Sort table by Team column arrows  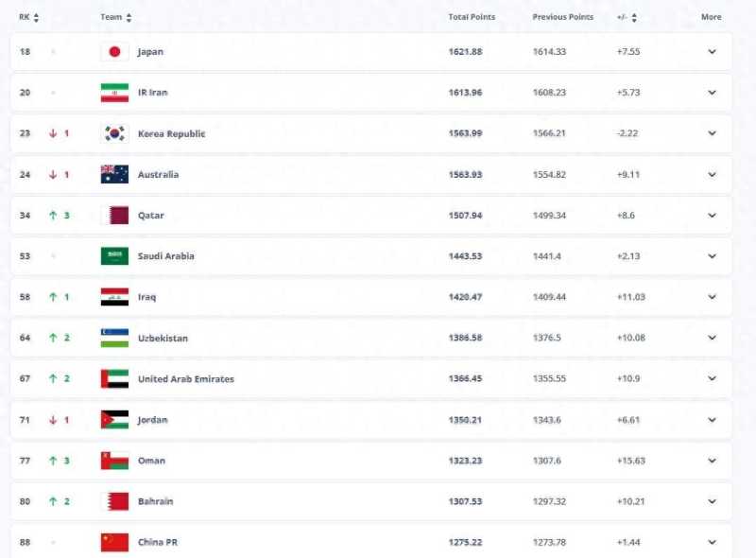coord(129,18)
